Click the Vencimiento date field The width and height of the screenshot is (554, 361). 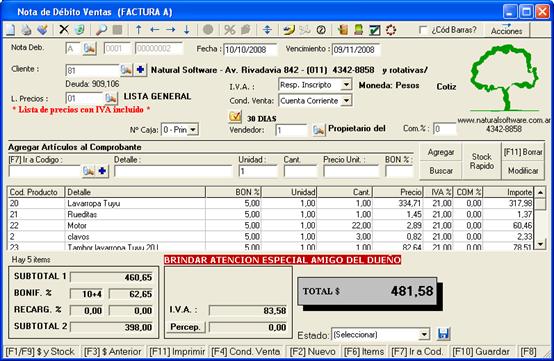point(356,49)
